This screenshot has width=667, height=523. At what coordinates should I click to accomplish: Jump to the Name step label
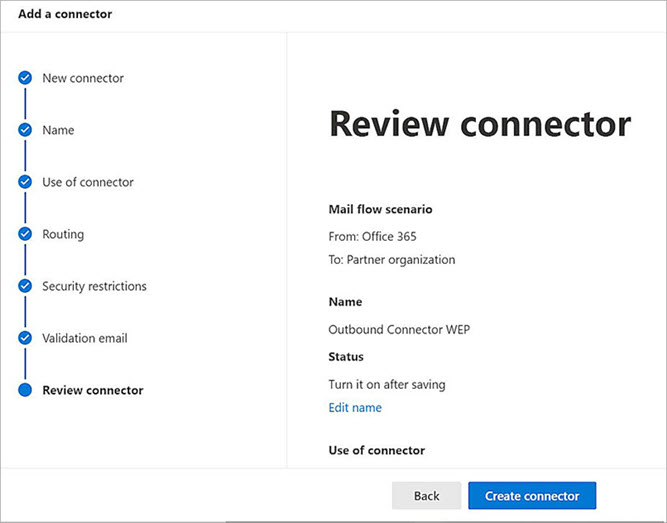point(58,130)
